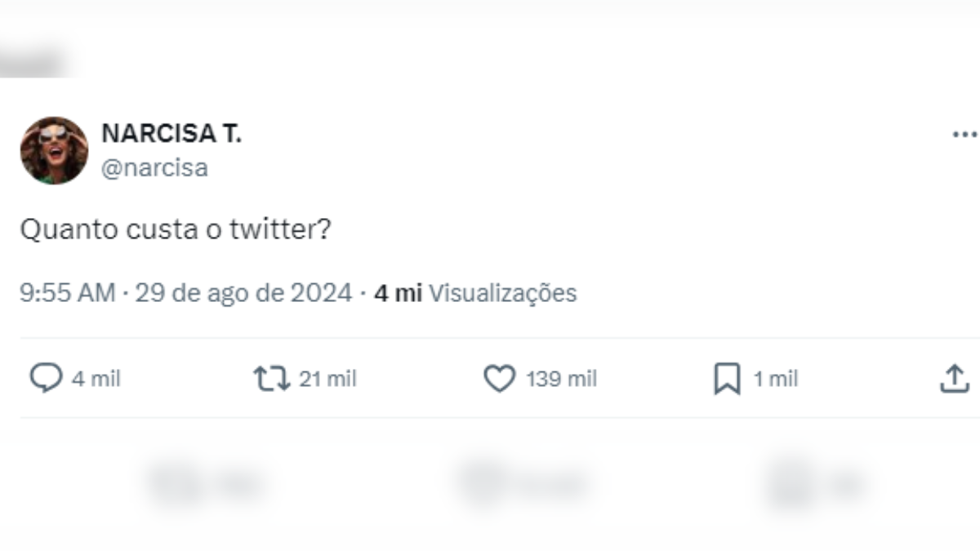Screen dimensions: 980x551
Task: Click the 1 mil bookmarks count
Action: pos(775,379)
